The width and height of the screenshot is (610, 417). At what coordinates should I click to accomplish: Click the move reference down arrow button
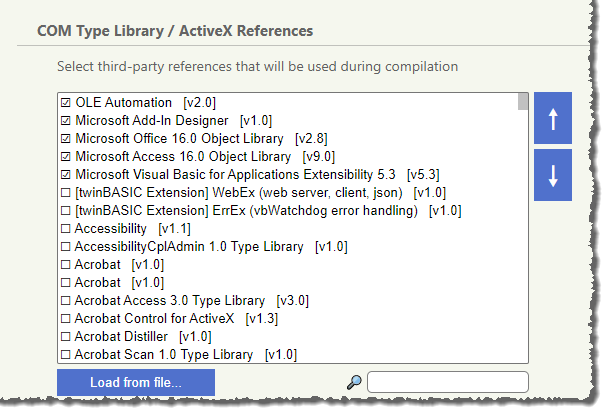(x=553, y=175)
